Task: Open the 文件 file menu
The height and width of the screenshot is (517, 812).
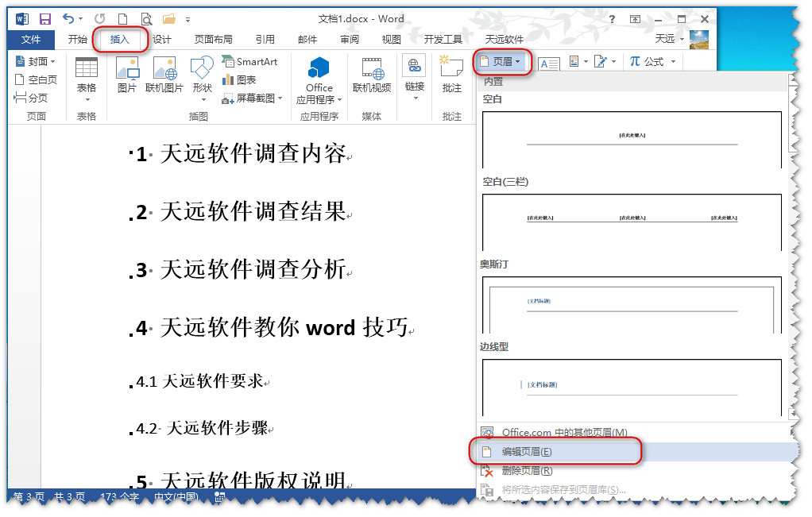Action: 31,40
